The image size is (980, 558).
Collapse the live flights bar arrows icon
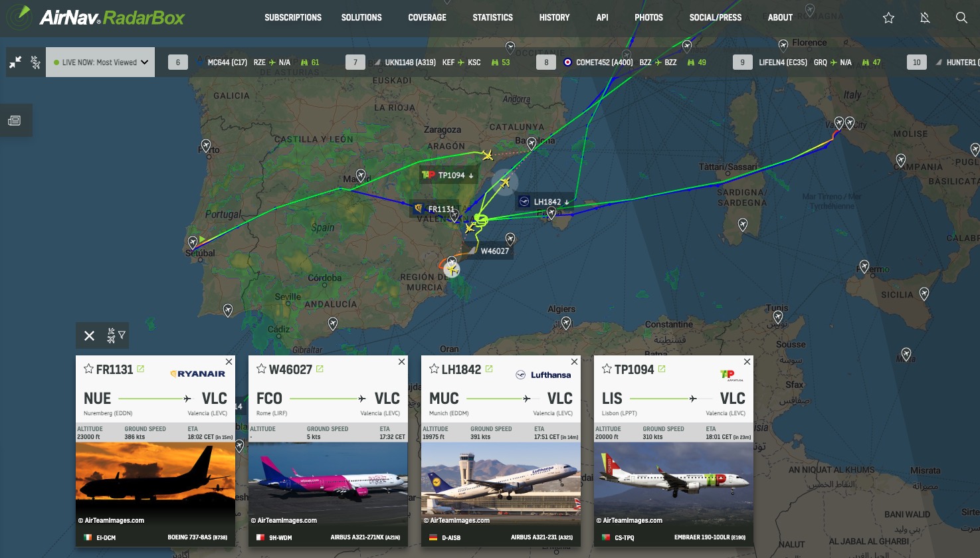point(15,62)
